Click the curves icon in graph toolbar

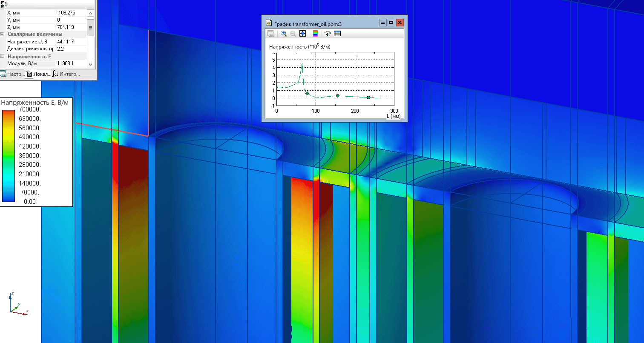[328, 34]
